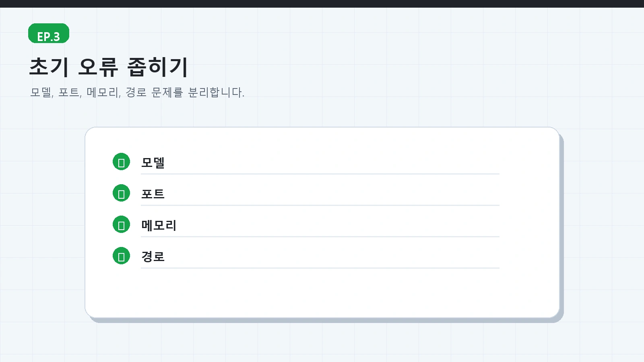Click the 경로 list item label
Screen dimensions: 644x362
[x=153, y=257]
